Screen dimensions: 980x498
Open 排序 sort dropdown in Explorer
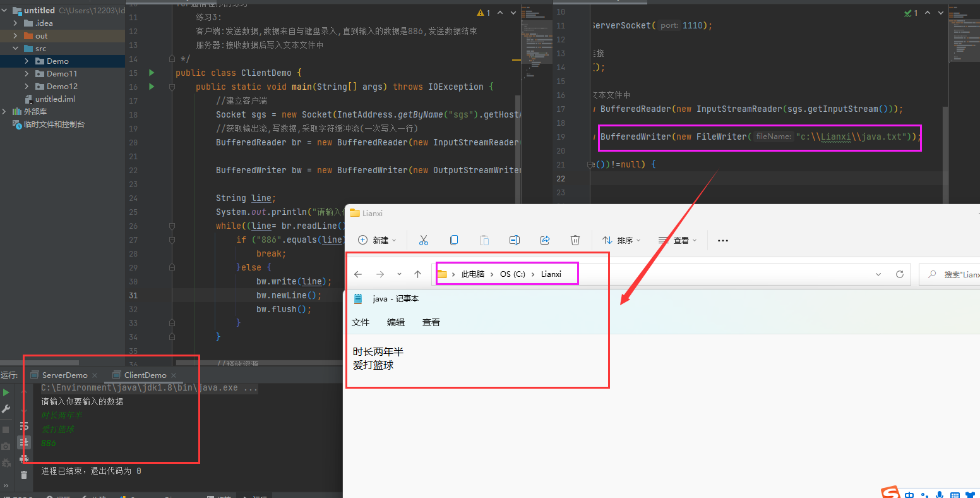(621, 240)
